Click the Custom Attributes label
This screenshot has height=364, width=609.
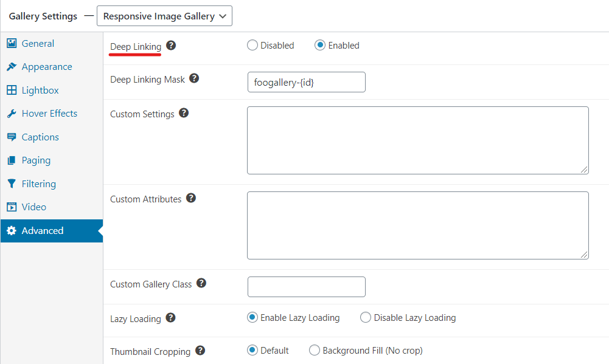tap(145, 199)
